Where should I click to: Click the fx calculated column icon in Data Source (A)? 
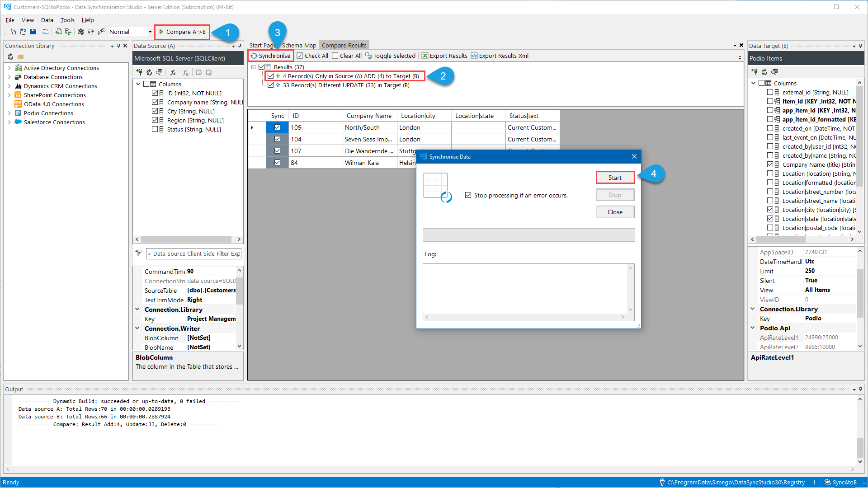coord(173,72)
